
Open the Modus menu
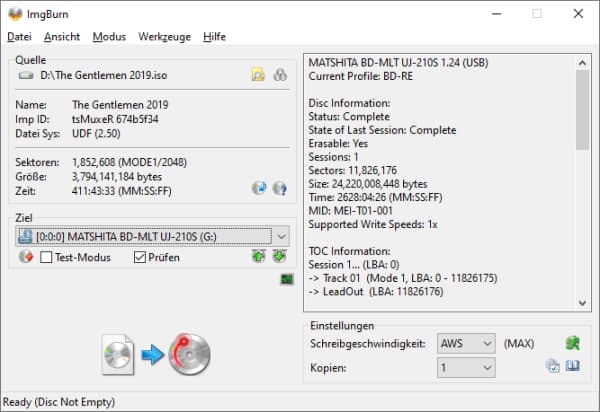pos(109,37)
